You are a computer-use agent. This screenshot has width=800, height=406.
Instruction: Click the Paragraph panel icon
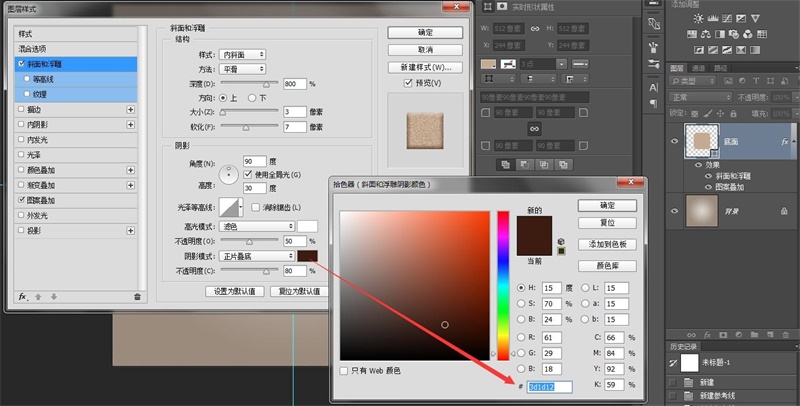tap(654, 104)
